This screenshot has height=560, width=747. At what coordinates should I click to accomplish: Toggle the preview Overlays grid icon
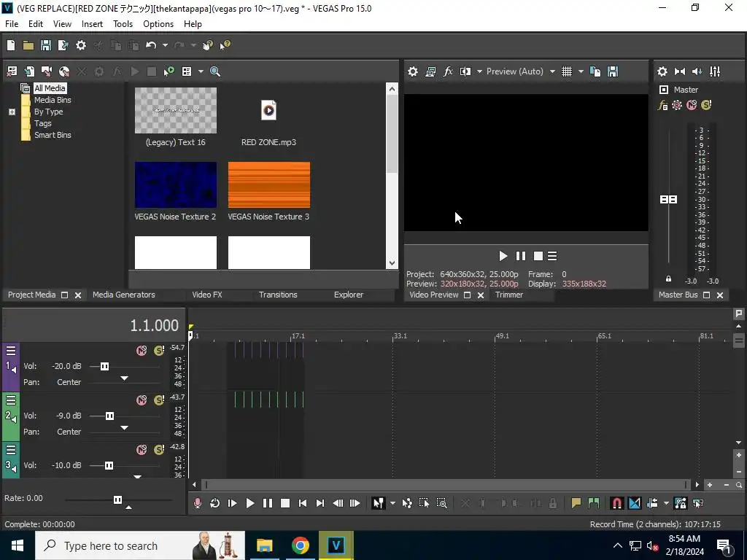[x=566, y=71]
